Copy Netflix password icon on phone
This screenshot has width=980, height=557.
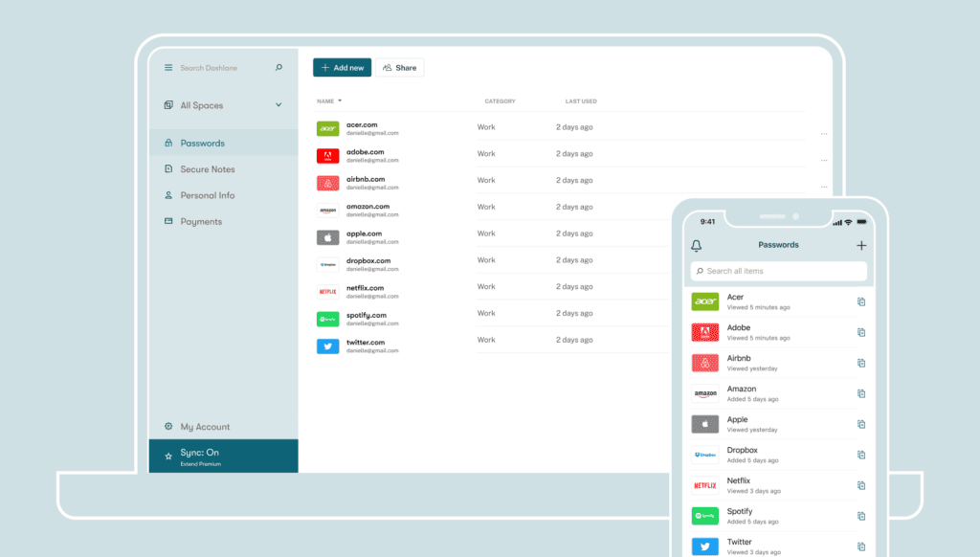(x=861, y=486)
